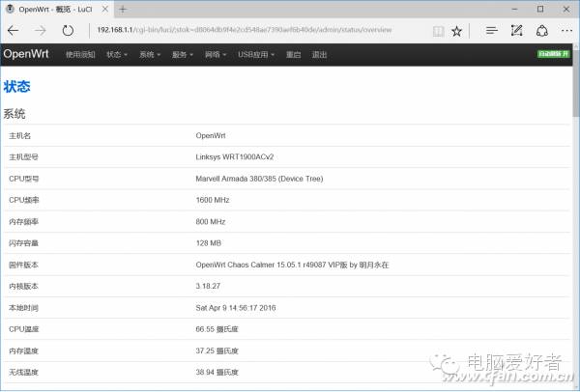Open the Hub three-lines icon
The height and width of the screenshot is (392, 580).
click(x=492, y=31)
